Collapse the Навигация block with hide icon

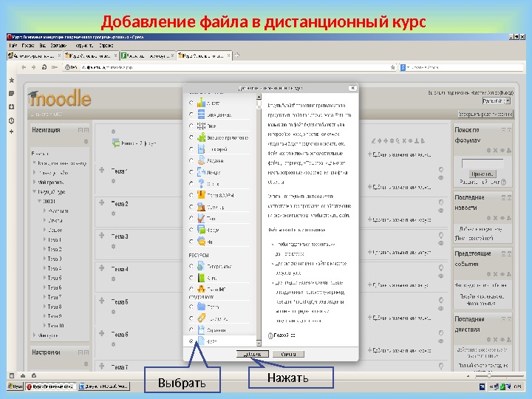81,130
